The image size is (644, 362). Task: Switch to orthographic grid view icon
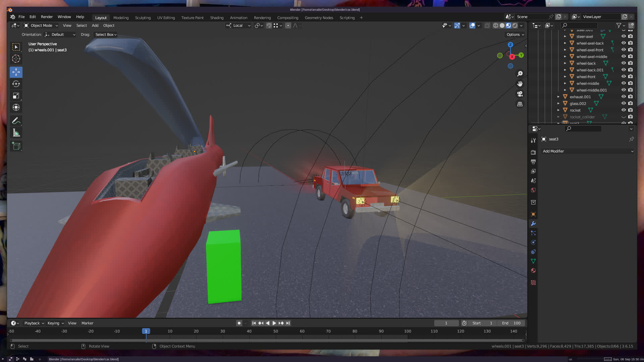520,104
